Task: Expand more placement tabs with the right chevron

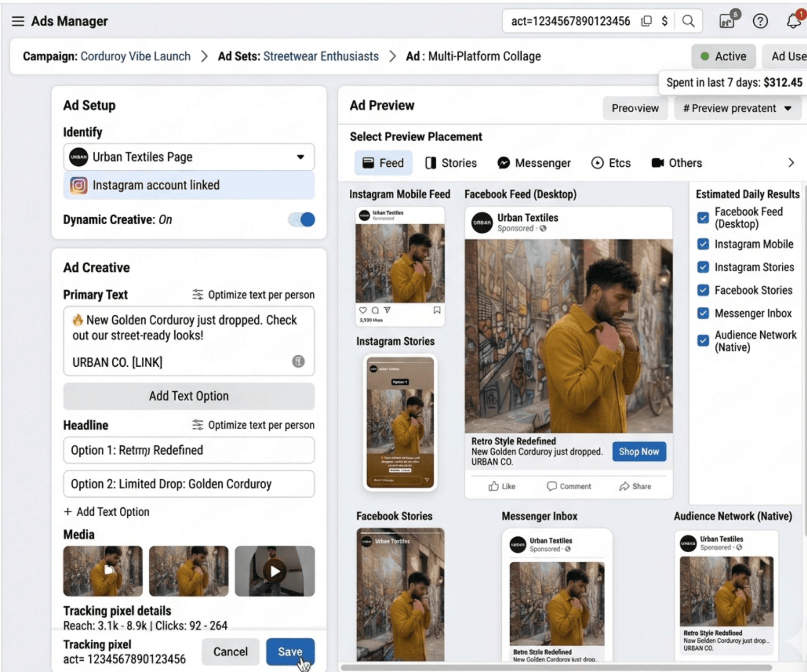Action: (791, 163)
